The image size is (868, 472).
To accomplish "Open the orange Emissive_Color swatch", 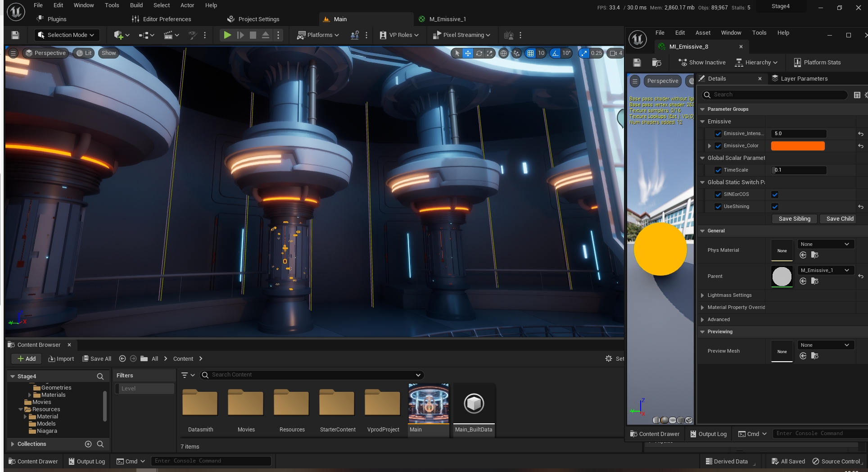I will coord(797,146).
